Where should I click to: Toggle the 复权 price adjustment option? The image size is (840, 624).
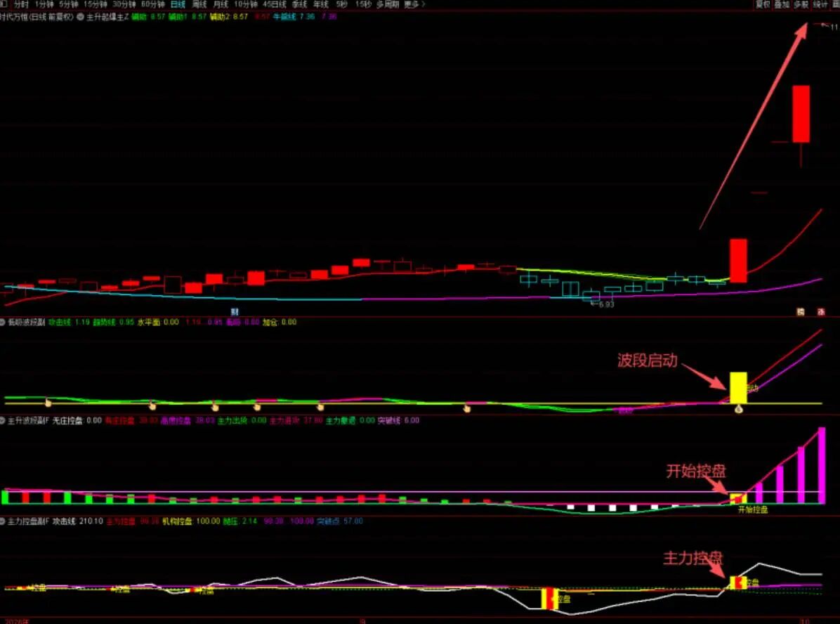pos(763,4)
